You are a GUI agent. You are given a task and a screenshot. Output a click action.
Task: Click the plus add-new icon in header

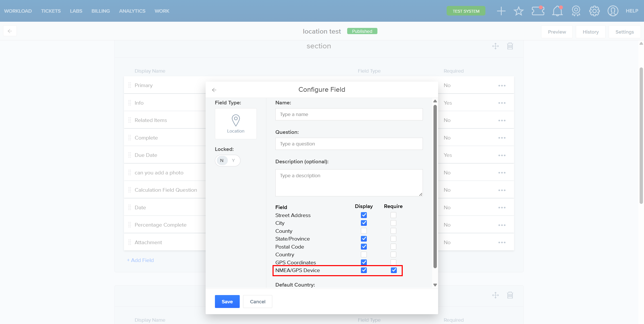(501, 11)
